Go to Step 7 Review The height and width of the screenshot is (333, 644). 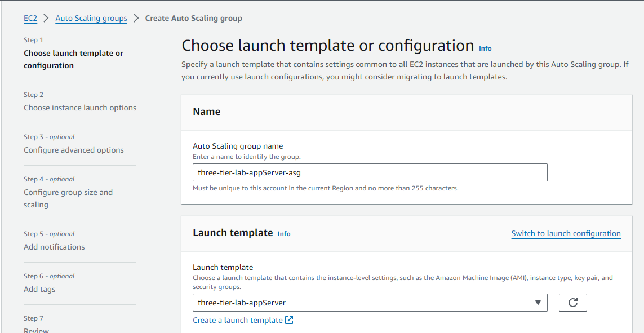tap(36, 330)
